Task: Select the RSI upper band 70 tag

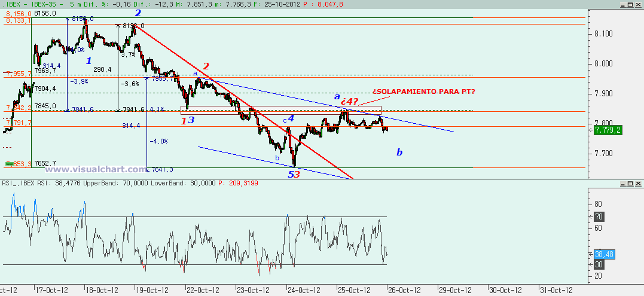Action: tap(599, 216)
